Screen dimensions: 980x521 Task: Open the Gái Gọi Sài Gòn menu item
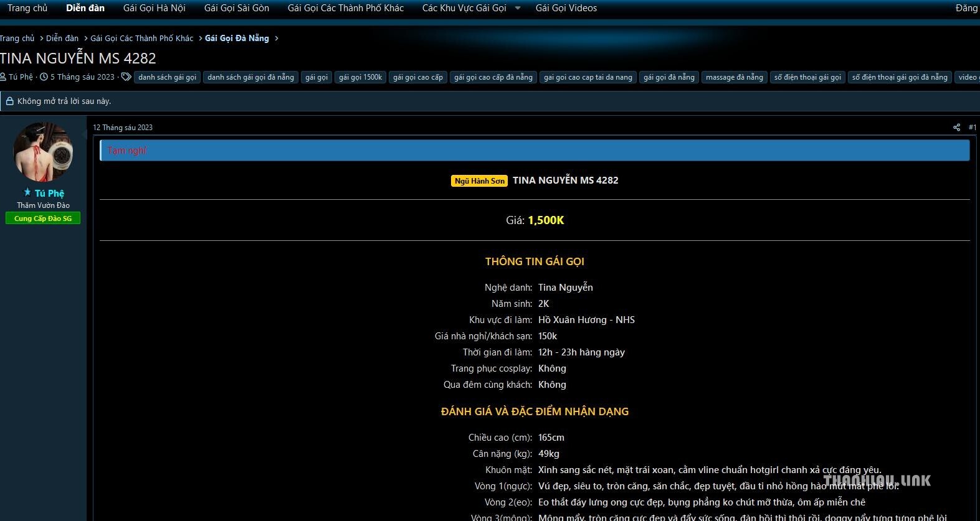tap(237, 8)
